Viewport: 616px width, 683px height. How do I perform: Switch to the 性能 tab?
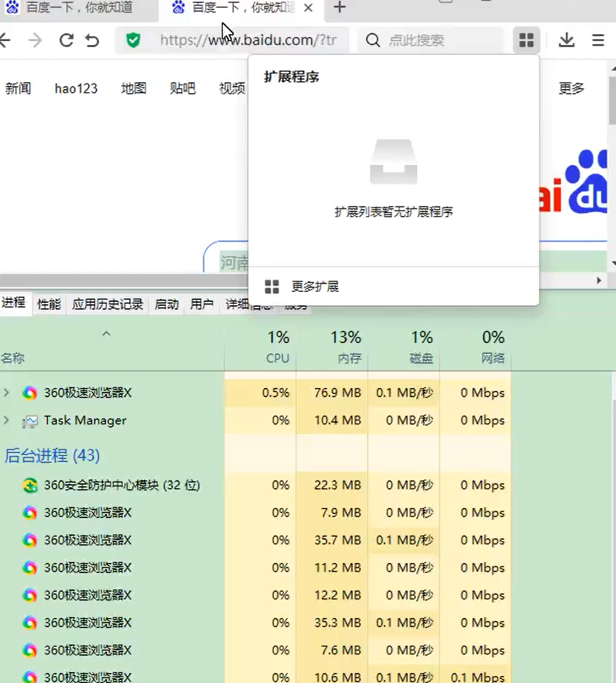(x=49, y=304)
